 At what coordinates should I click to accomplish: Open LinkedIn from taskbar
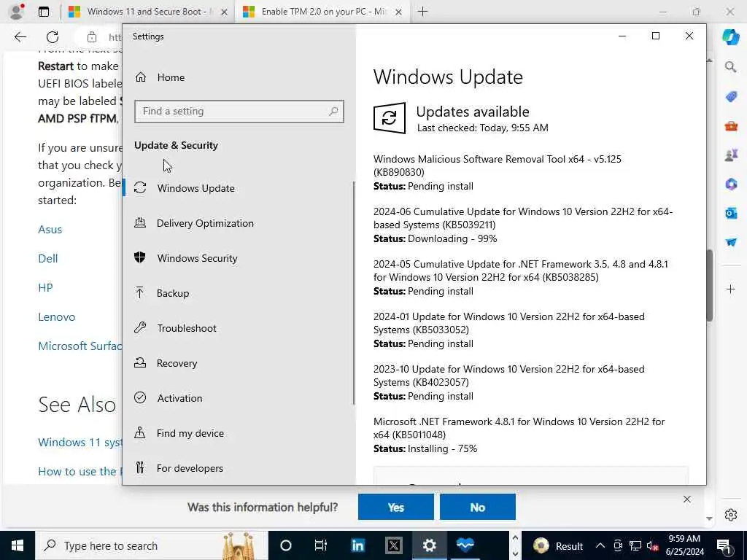[x=357, y=545]
